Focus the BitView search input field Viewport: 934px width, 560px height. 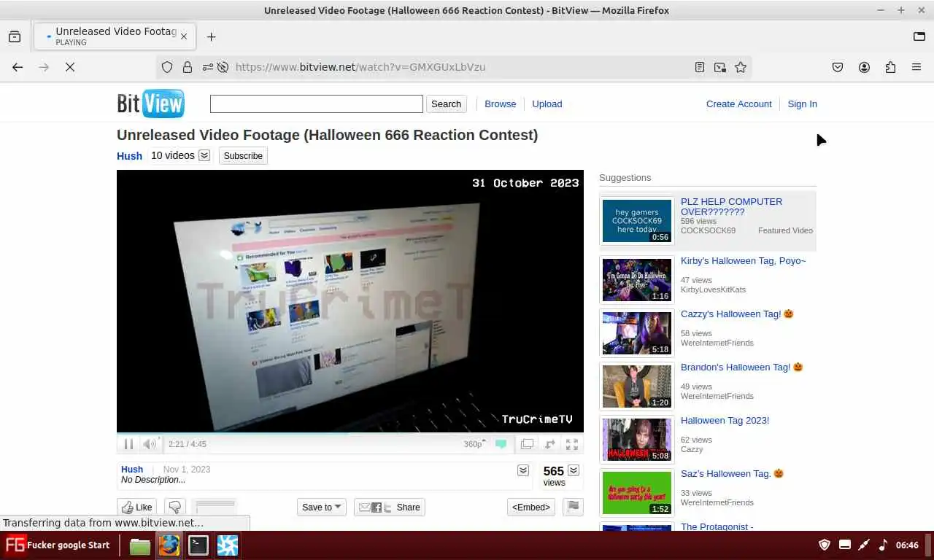coord(317,104)
